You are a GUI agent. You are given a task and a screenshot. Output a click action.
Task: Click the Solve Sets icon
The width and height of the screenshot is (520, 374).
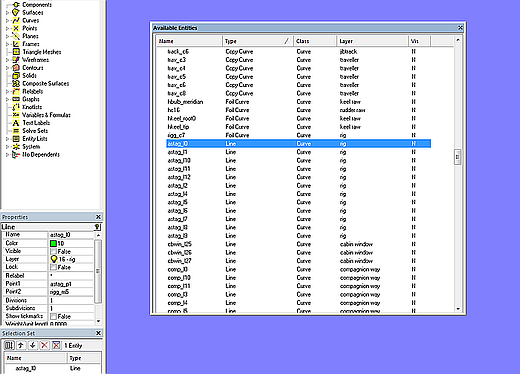(x=16, y=131)
